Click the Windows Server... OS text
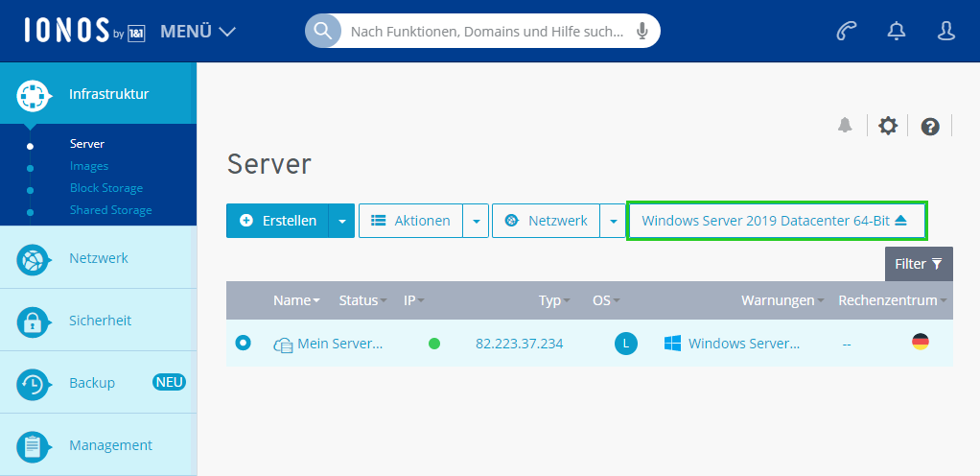This screenshot has height=476, width=980. pos(744,344)
